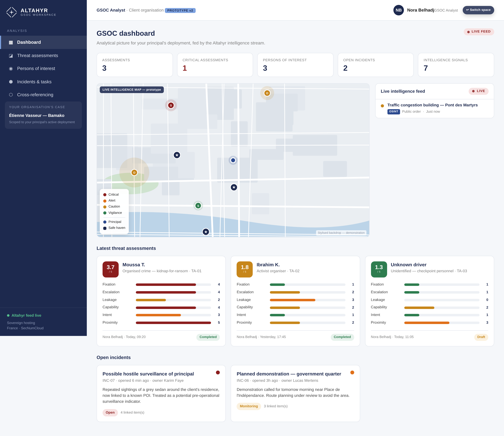Open the Assessments count card
The height and width of the screenshot is (436, 504).
tap(135, 65)
